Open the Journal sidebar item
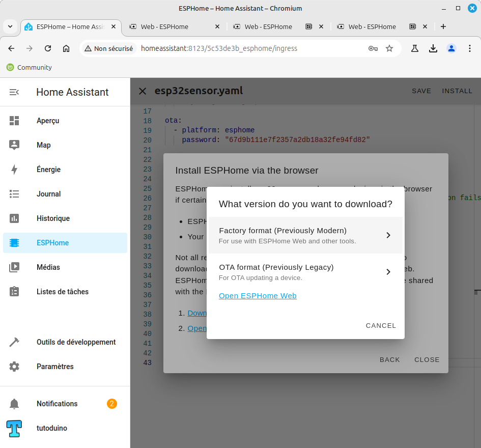481x448 pixels. coord(65,194)
